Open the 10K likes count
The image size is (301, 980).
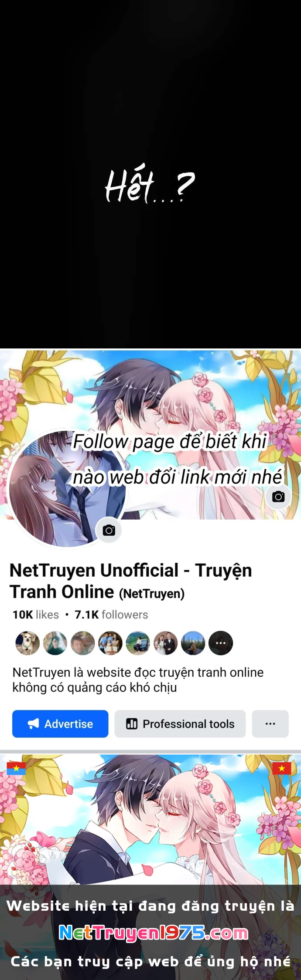36,615
